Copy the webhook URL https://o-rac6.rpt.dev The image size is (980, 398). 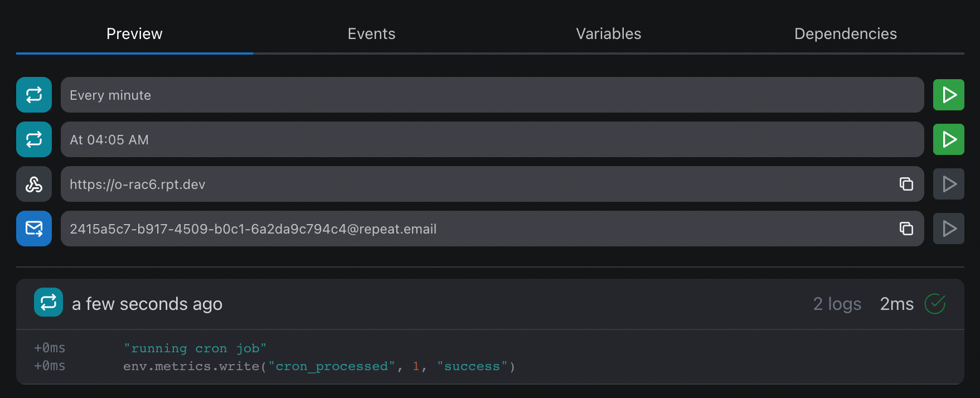tap(906, 184)
